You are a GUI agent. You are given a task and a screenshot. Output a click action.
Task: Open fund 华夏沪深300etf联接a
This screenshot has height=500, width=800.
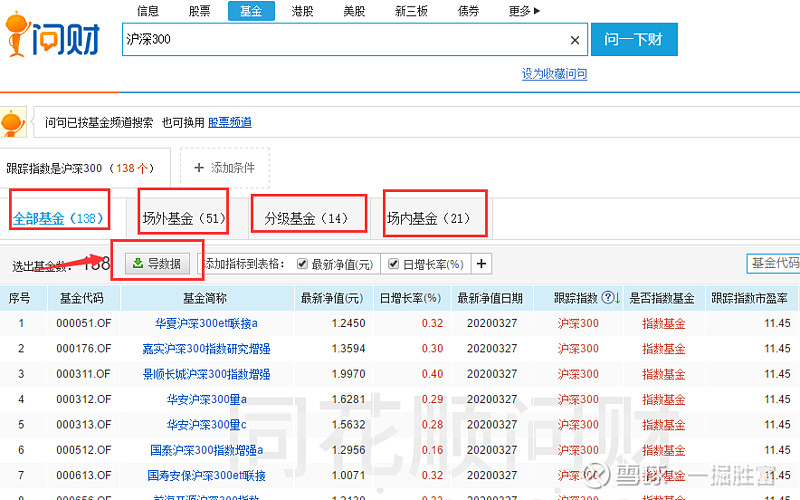206,323
